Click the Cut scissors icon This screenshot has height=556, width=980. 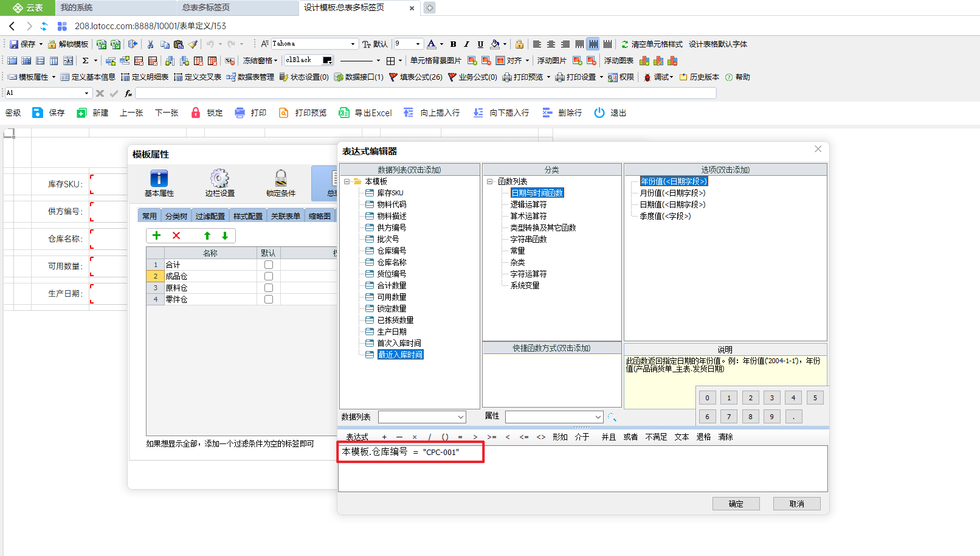point(151,44)
